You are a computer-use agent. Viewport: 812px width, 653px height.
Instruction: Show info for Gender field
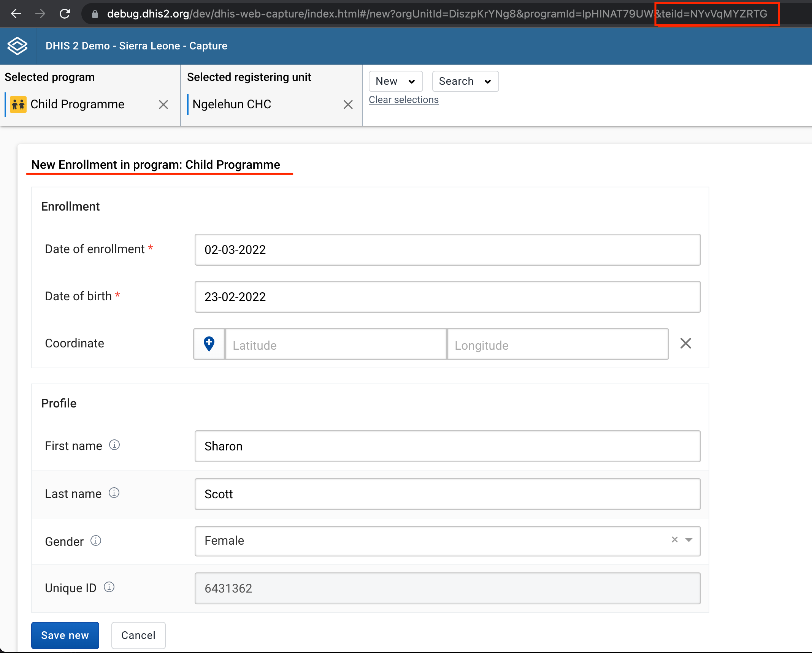click(x=96, y=540)
